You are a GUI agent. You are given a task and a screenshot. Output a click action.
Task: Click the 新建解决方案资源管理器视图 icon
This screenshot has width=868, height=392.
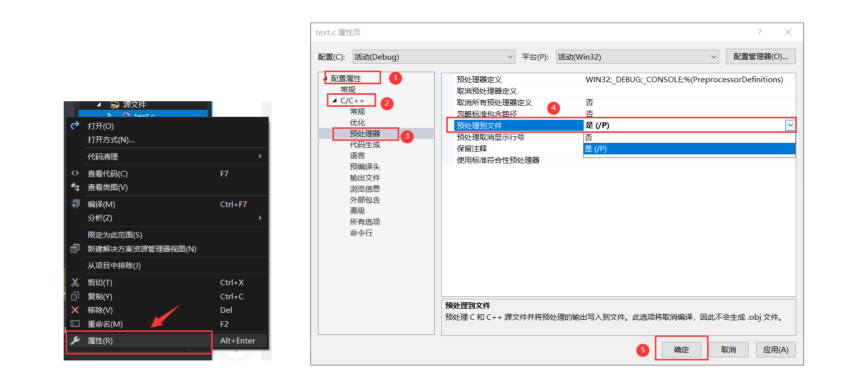[75, 249]
